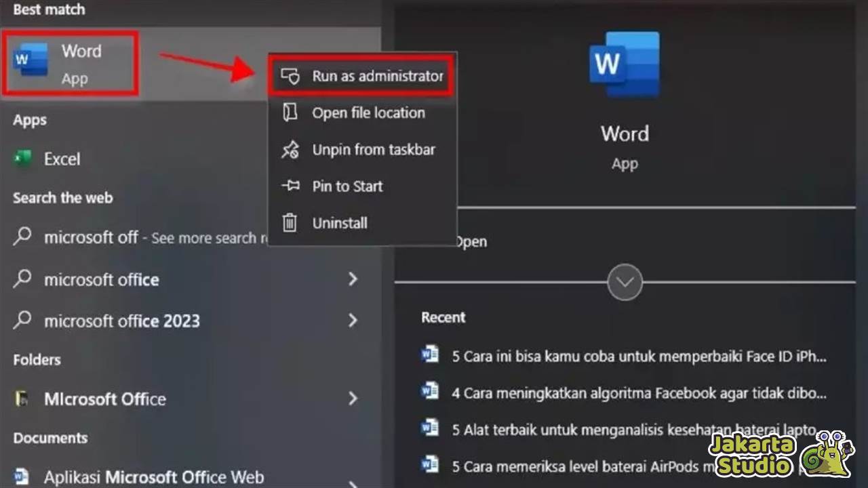This screenshot has width=868, height=488.
Task: Click the MIcrosoft Office folder icon
Action: click(x=22, y=399)
